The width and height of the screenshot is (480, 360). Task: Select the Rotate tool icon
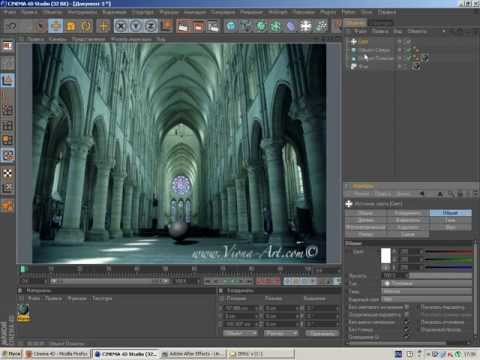click(x=86, y=26)
